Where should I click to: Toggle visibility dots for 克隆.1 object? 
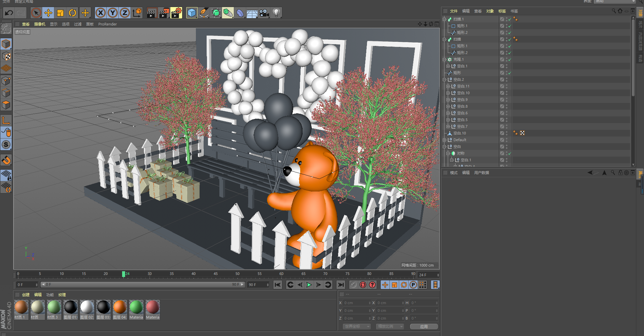[x=506, y=59]
